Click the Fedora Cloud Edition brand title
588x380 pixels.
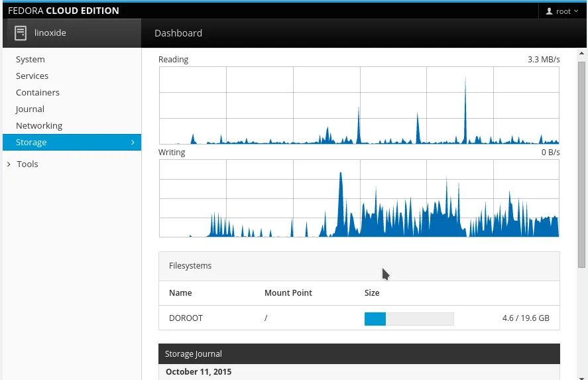64,11
